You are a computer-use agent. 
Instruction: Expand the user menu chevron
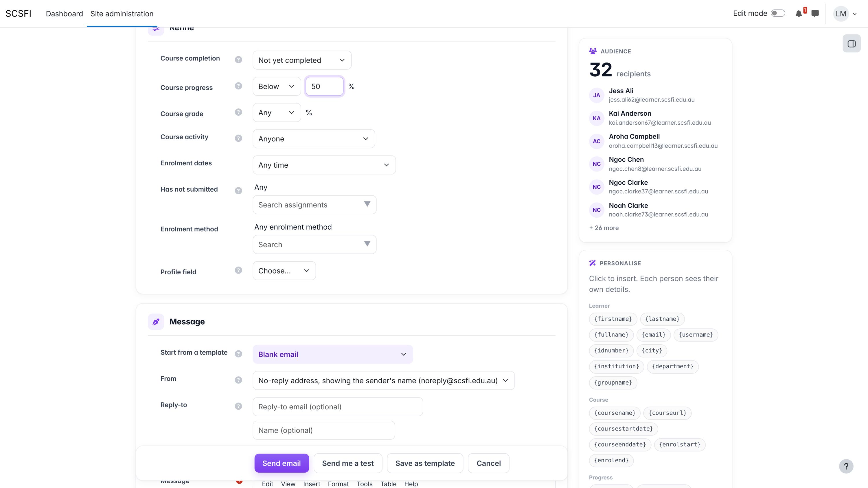pos(854,14)
